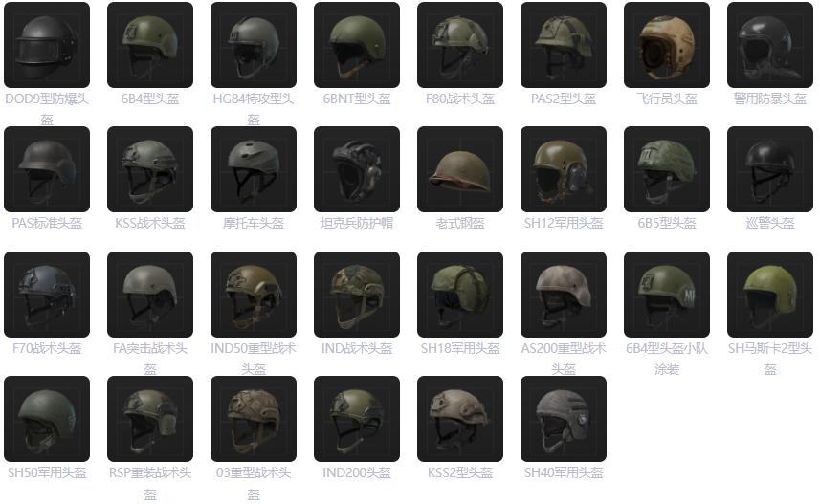Select the 6B4型头盔小队涂装 helmet thumbnail

[667, 295]
